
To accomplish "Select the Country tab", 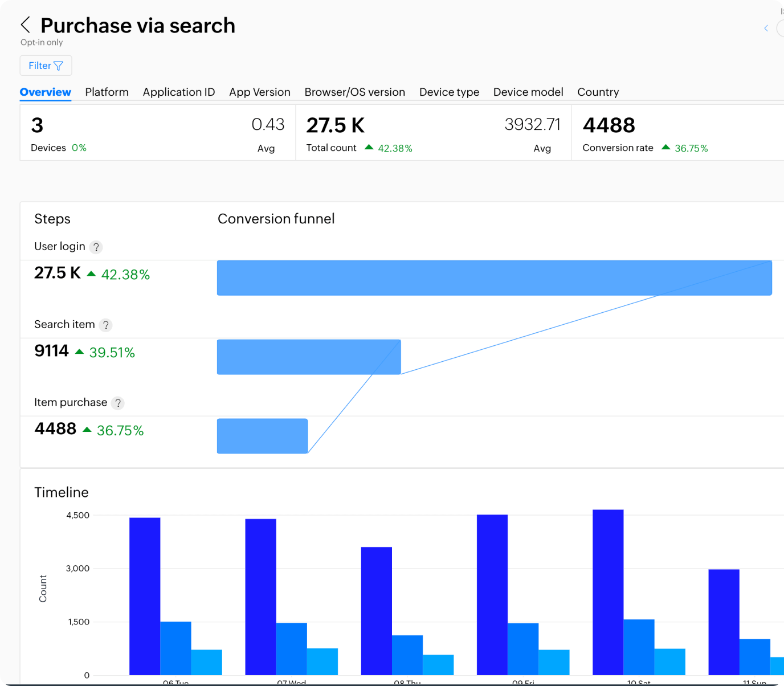I will (598, 92).
